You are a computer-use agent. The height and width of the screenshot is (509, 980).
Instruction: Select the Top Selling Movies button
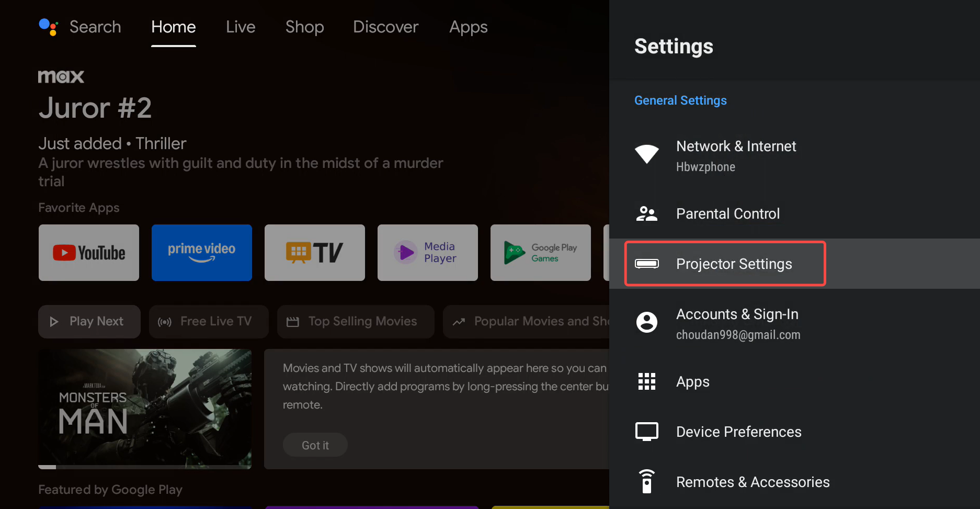356,321
